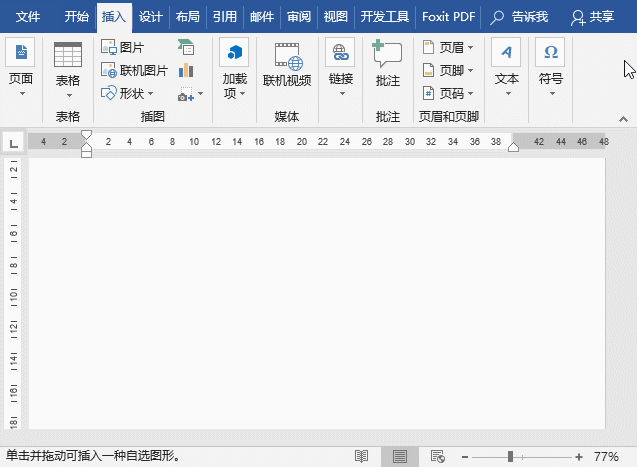Click the 图片 (Pictures) insert icon

(110, 47)
